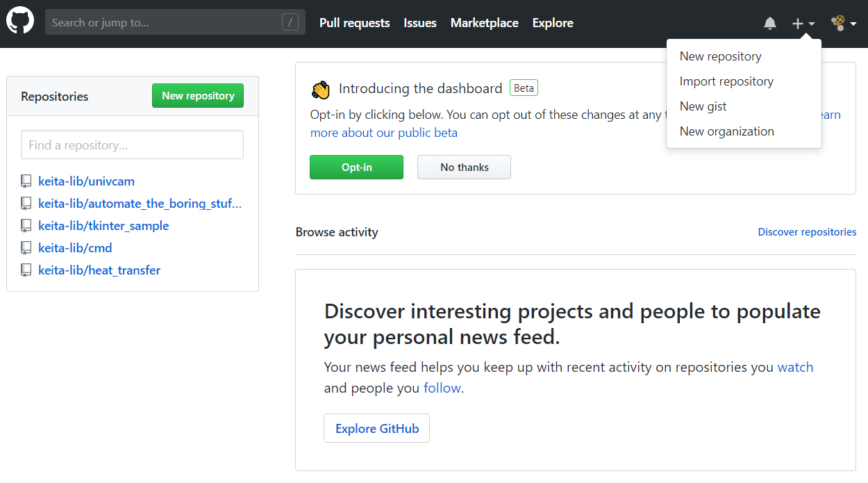Screen dimensions: 868x483
Task: Open the keita-lib/tkinter_sample repository
Action: (103, 226)
